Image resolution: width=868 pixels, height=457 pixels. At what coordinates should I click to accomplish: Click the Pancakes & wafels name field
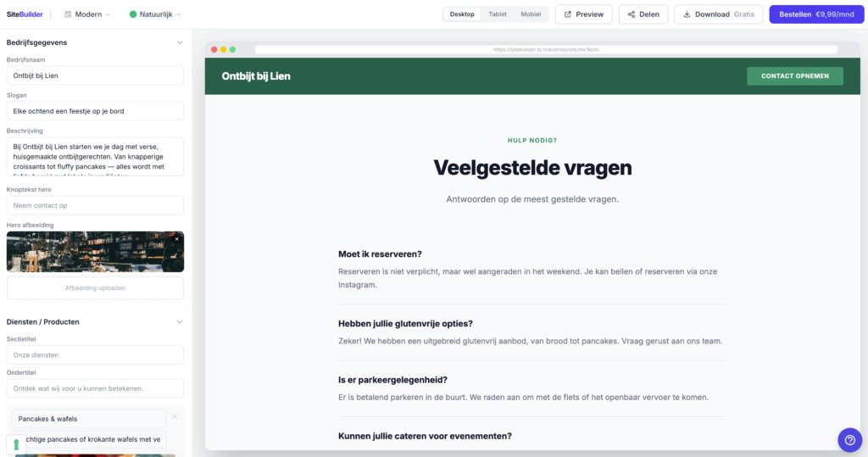(x=88, y=419)
